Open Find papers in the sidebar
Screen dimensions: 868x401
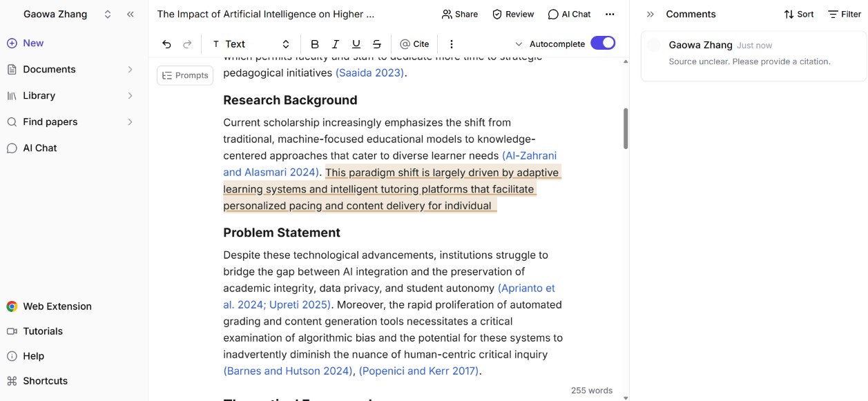pyautogui.click(x=50, y=121)
